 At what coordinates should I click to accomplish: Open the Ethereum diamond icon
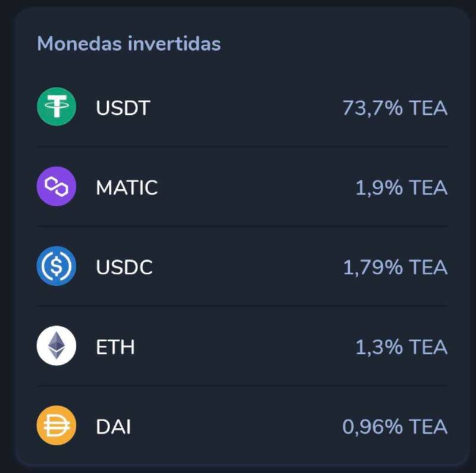(57, 346)
